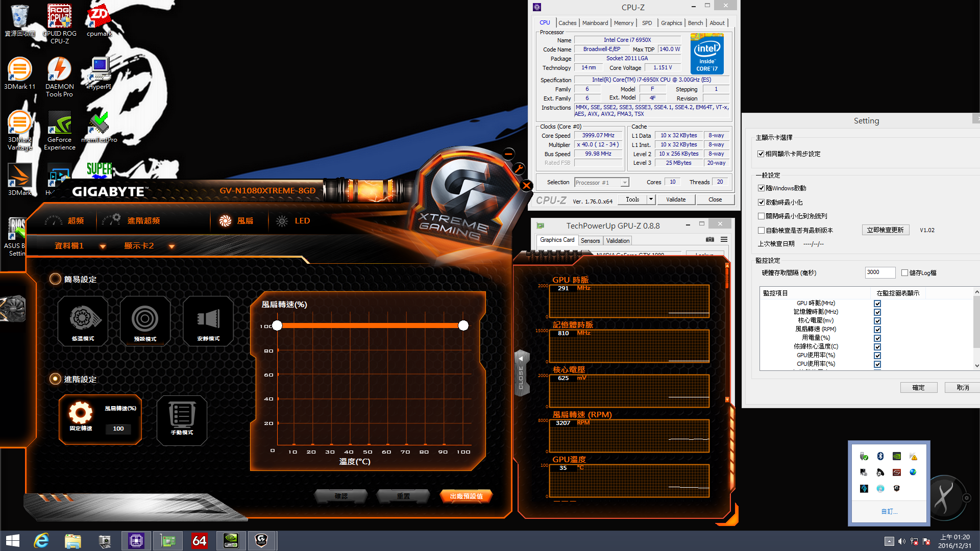
Task: Open the Xtreme Gaming taskbar icon
Action: pos(262,541)
